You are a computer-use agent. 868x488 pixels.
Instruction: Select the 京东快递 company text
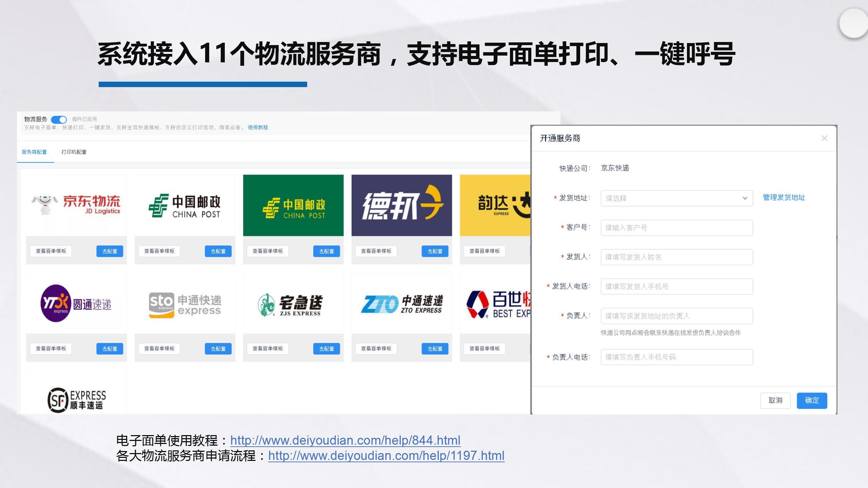[x=615, y=168]
